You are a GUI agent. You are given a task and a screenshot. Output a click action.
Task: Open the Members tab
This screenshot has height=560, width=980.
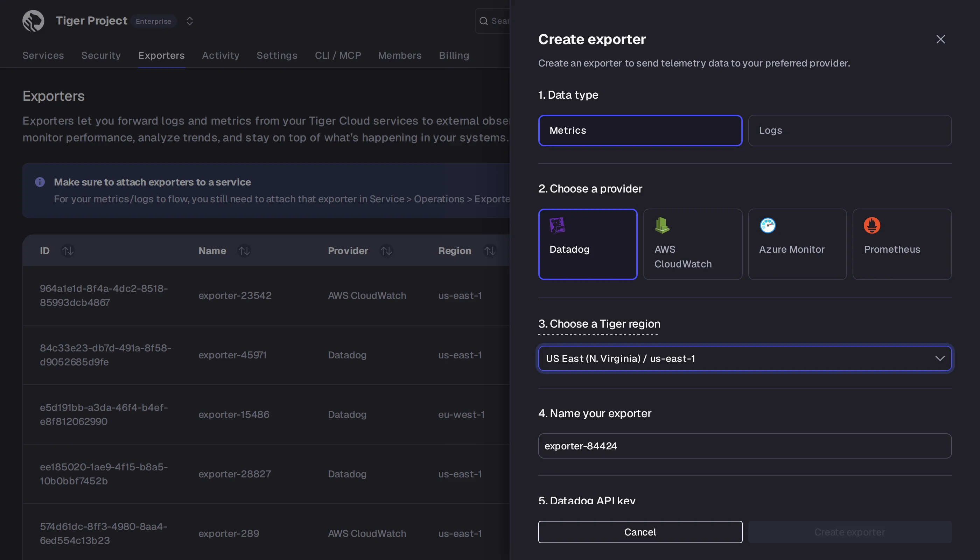tap(400, 55)
